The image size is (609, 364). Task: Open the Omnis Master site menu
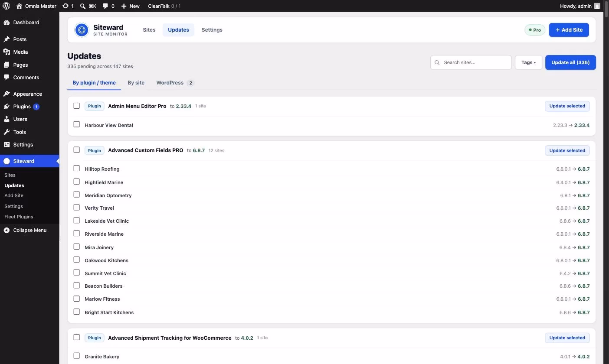click(x=36, y=6)
